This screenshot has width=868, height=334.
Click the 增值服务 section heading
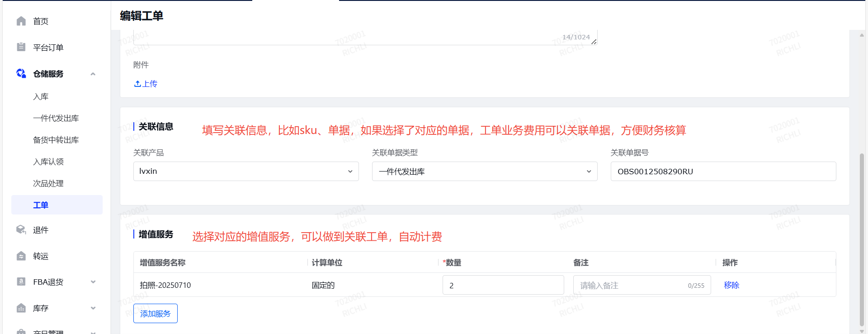point(156,234)
